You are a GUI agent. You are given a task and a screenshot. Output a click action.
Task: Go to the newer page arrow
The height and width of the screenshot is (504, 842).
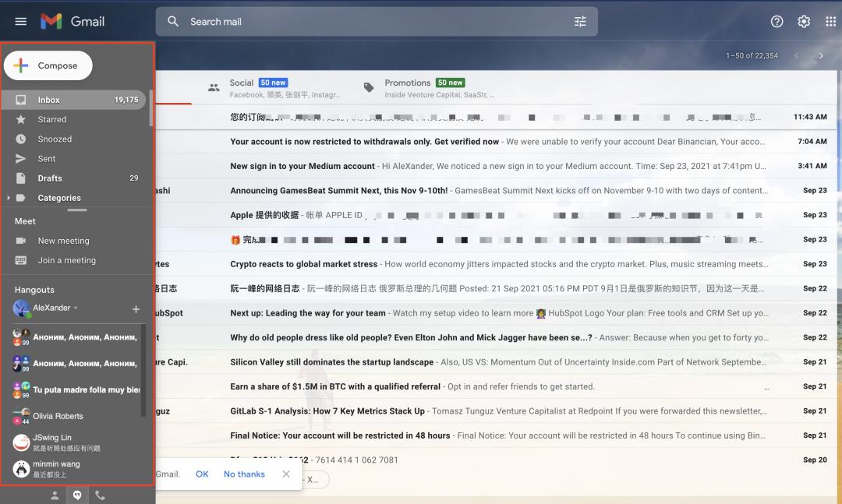(x=797, y=55)
